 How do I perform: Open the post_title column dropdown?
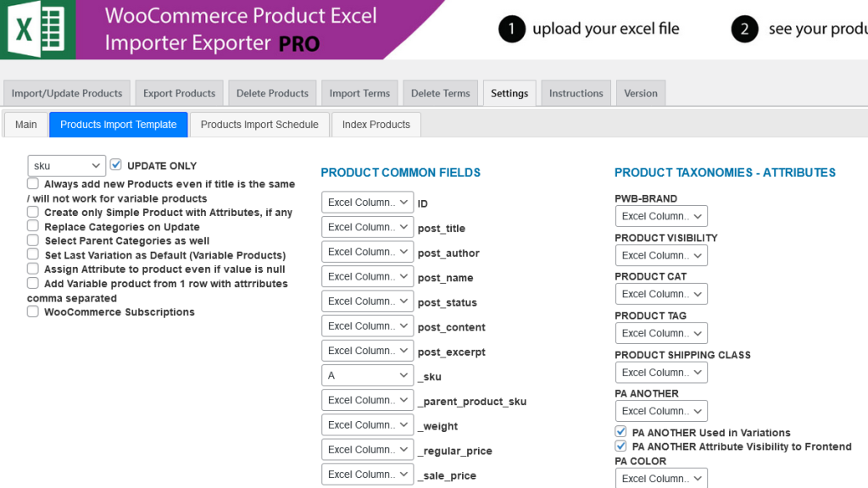(x=368, y=227)
